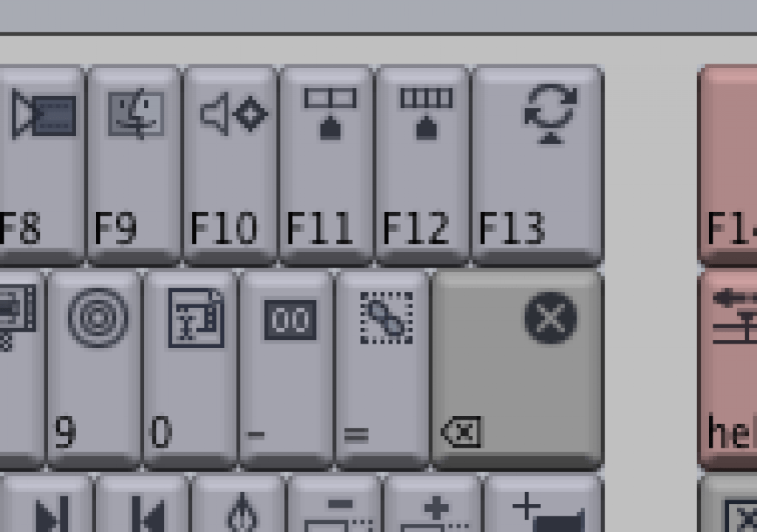
Task: Select the key with pen nib icon
Action: click(x=239, y=503)
